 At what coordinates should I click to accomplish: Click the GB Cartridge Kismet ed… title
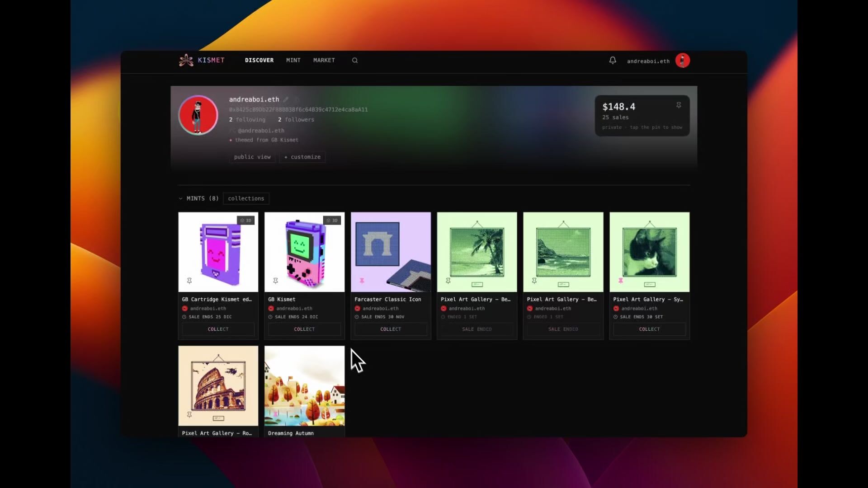tap(217, 299)
